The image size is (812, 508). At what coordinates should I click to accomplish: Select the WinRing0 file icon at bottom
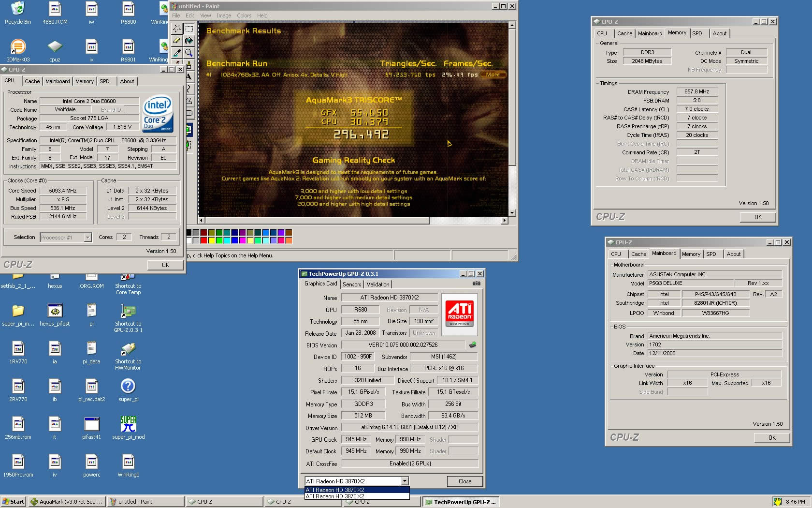(128, 466)
